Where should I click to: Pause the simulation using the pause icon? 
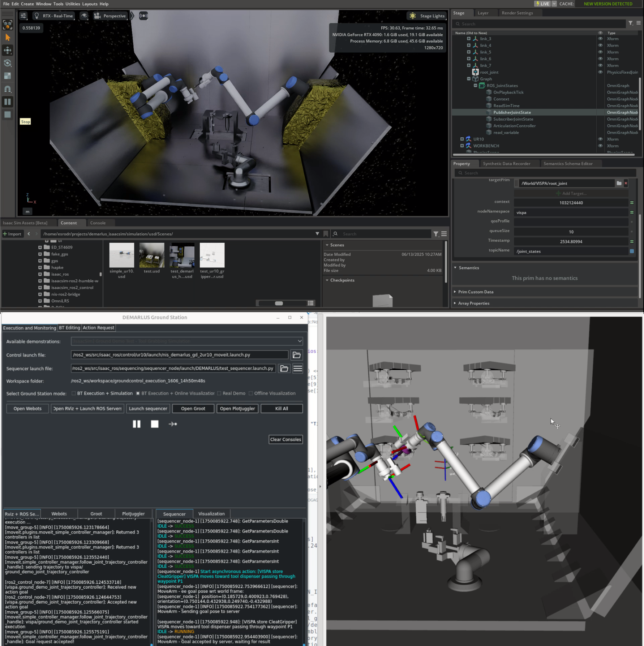[8, 102]
